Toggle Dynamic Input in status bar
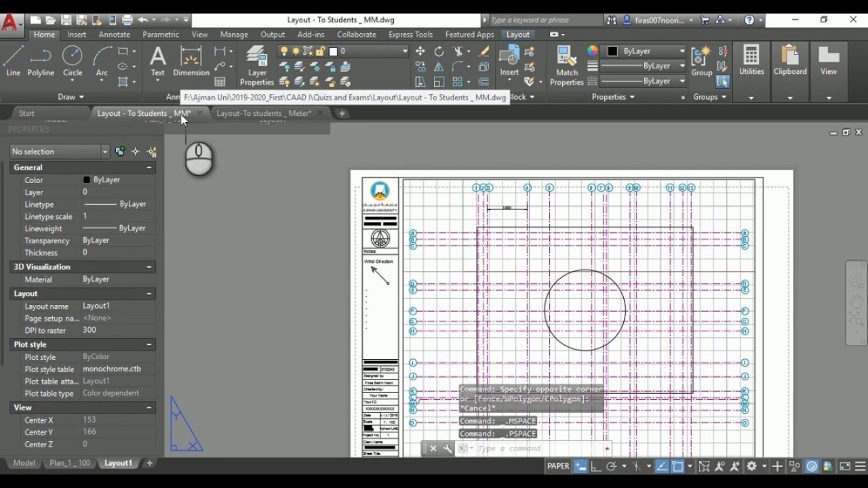The image size is (868, 488). pos(580,466)
